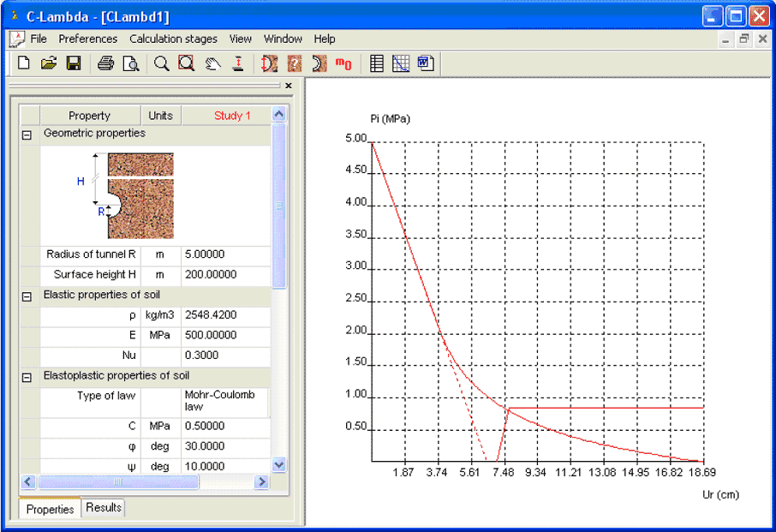This screenshot has width=776, height=532.
Task: Click the graph curve toolbar icon
Action: click(x=401, y=63)
